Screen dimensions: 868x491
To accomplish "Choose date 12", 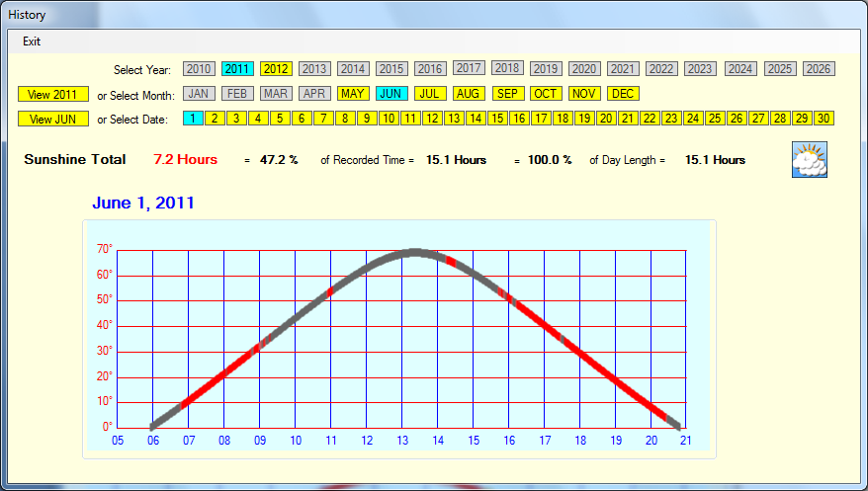I will point(432,118).
